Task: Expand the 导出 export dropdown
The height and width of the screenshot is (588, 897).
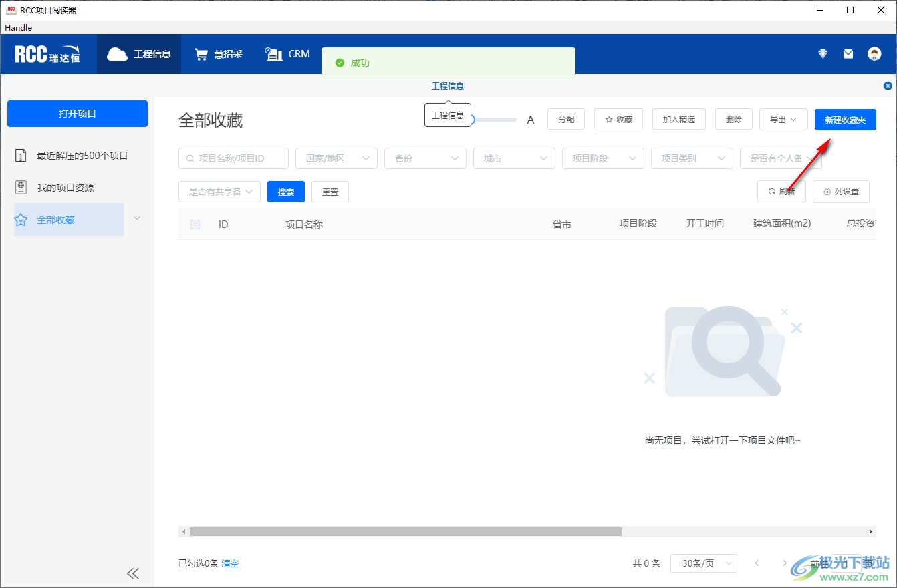Action: pos(783,119)
